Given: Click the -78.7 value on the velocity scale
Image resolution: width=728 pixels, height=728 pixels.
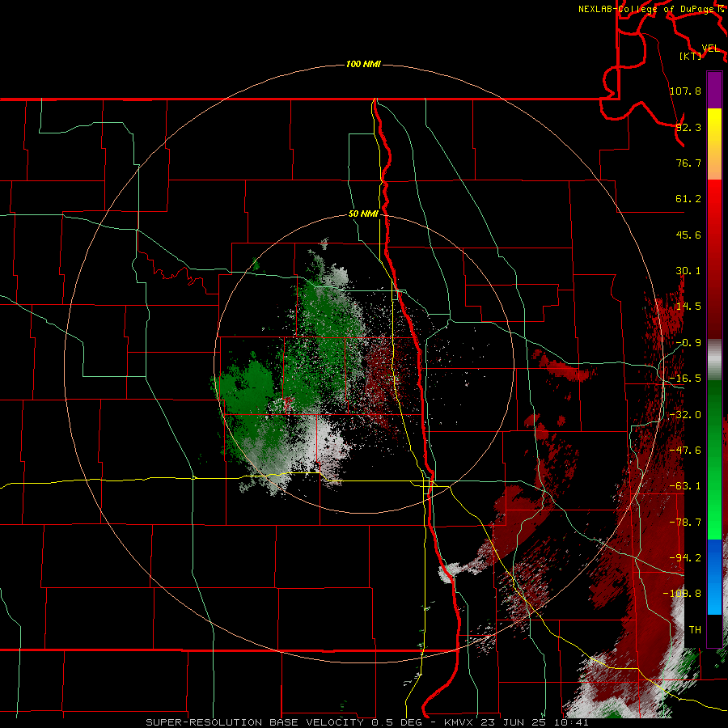Looking at the screenshot, I should [x=685, y=523].
